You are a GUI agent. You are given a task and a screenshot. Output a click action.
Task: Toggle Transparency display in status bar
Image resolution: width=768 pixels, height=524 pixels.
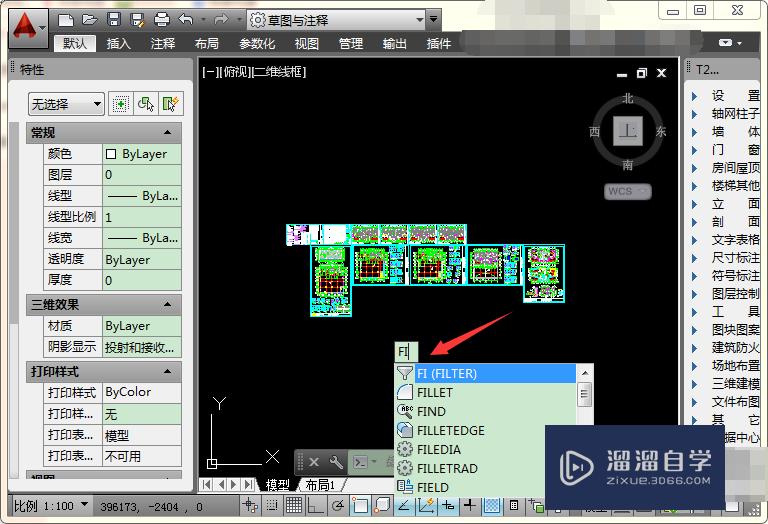(492, 505)
